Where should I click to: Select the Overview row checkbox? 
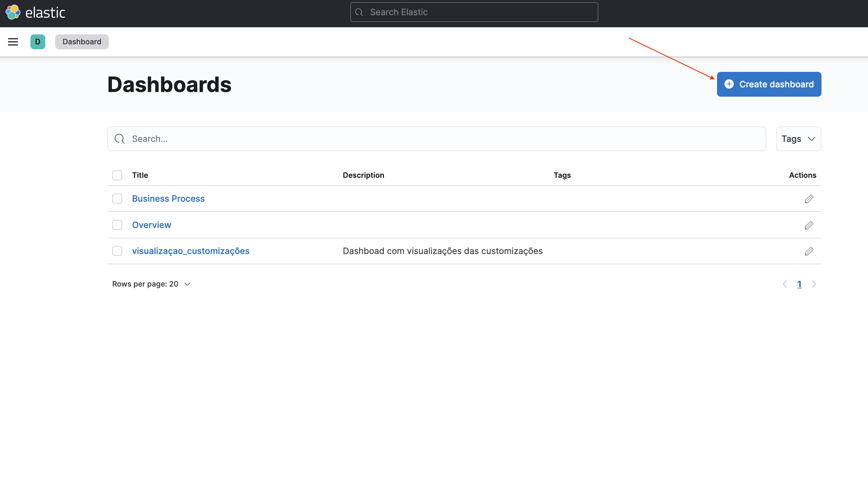pyautogui.click(x=117, y=225)
